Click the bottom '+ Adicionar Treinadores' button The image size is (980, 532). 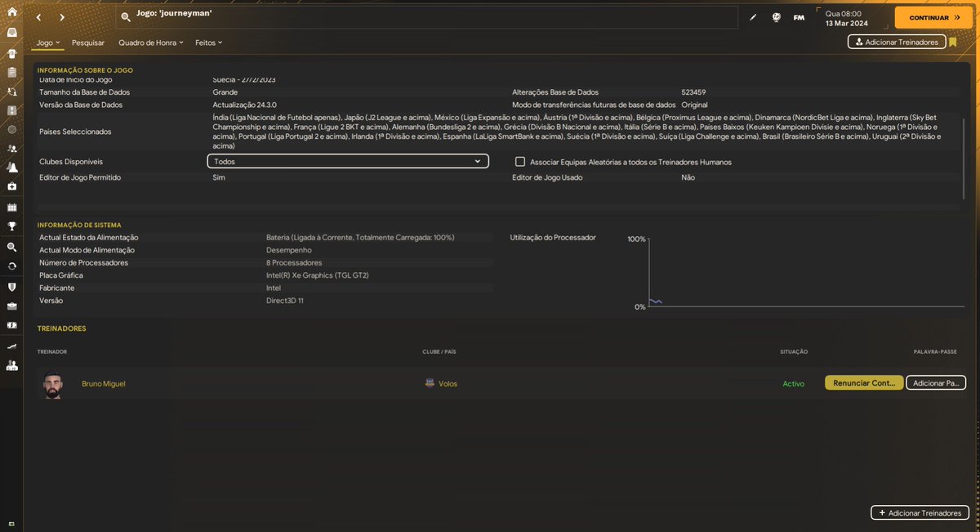pos(920,513)
